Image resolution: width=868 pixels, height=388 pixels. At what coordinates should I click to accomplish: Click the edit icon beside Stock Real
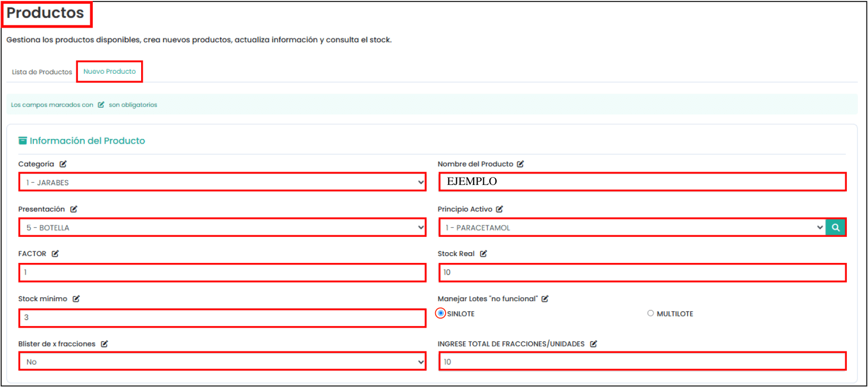483,254
